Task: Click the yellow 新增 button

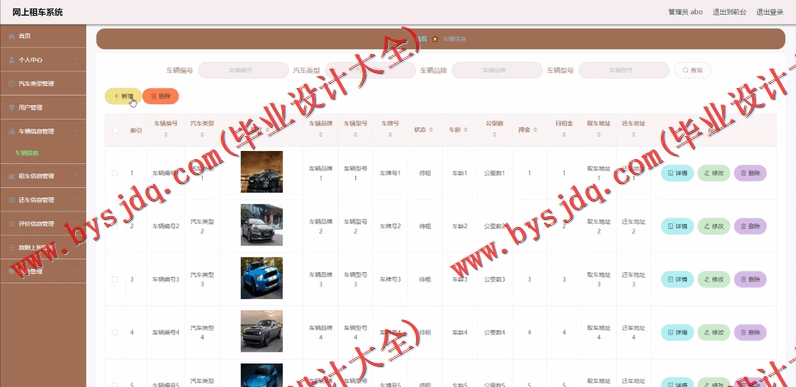Action: 123,96
